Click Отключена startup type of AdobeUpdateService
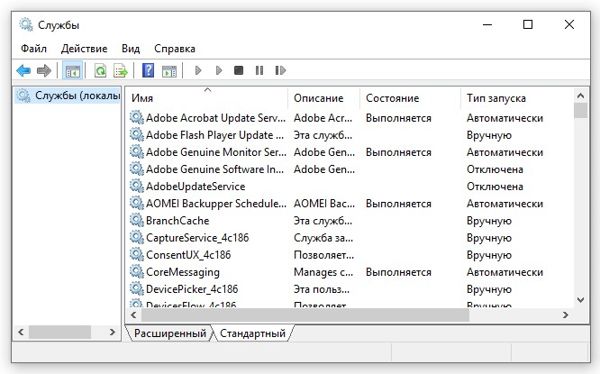 tap(495, 186)
